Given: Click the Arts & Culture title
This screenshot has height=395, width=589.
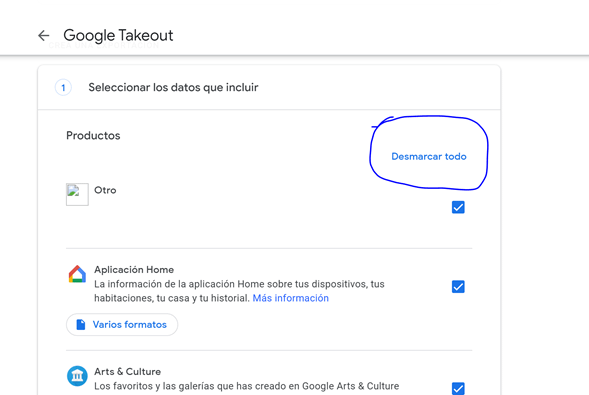Looking at the screenshot, I should (127, 372).
